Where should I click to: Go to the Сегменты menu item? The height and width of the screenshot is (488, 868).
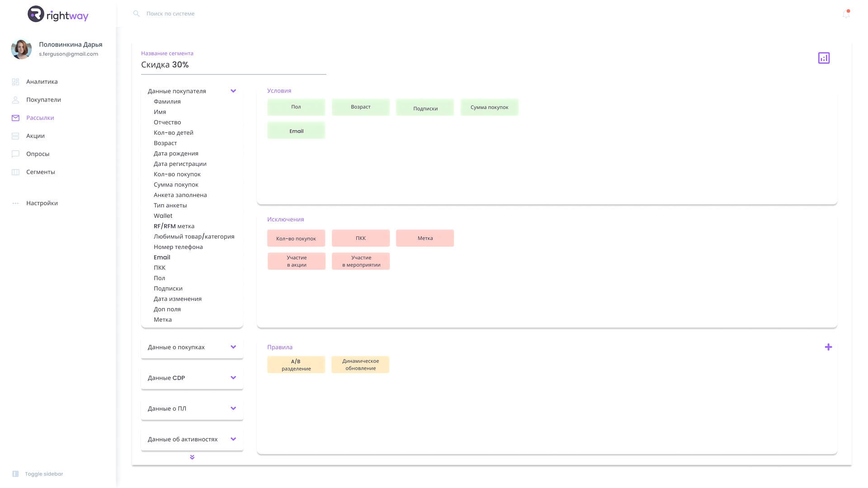tap(40, 172)
